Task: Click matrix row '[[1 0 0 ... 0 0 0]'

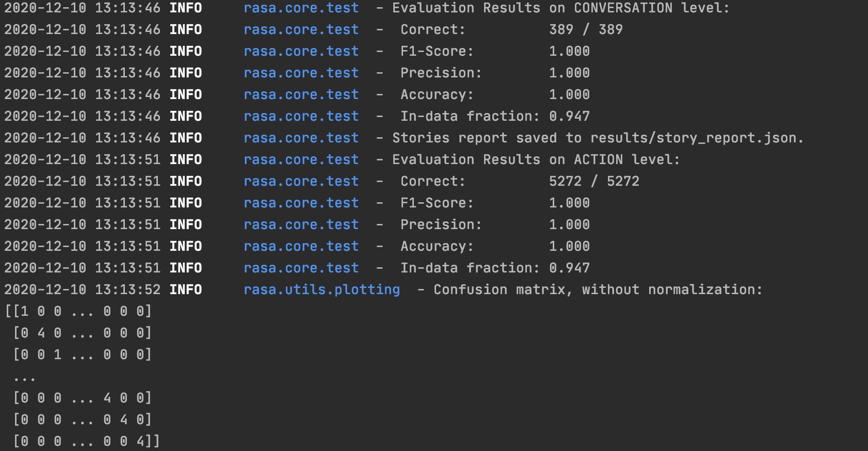Action: (x=78, y=311)
